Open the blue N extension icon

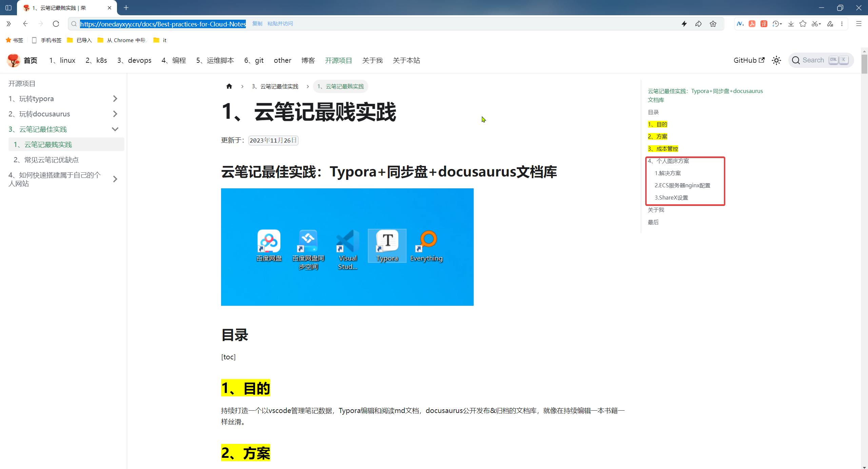pyautogui.click(x=740, y=24)
